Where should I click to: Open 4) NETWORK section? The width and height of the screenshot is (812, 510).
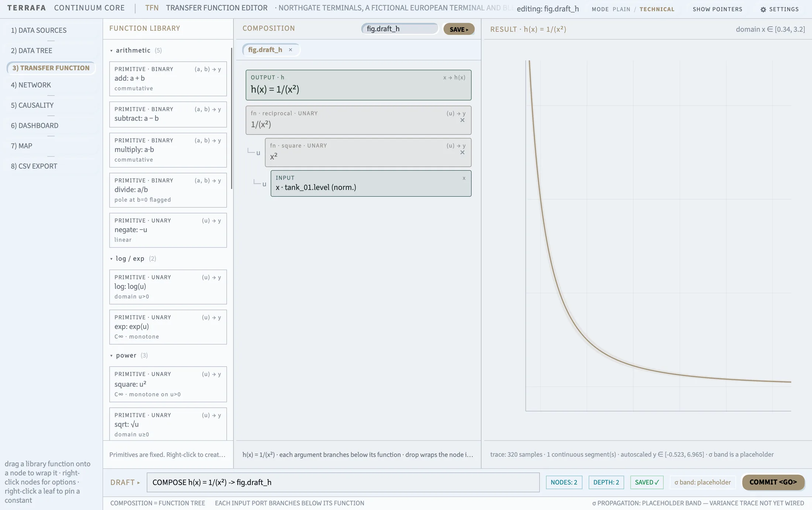click(x=51, y=85)
